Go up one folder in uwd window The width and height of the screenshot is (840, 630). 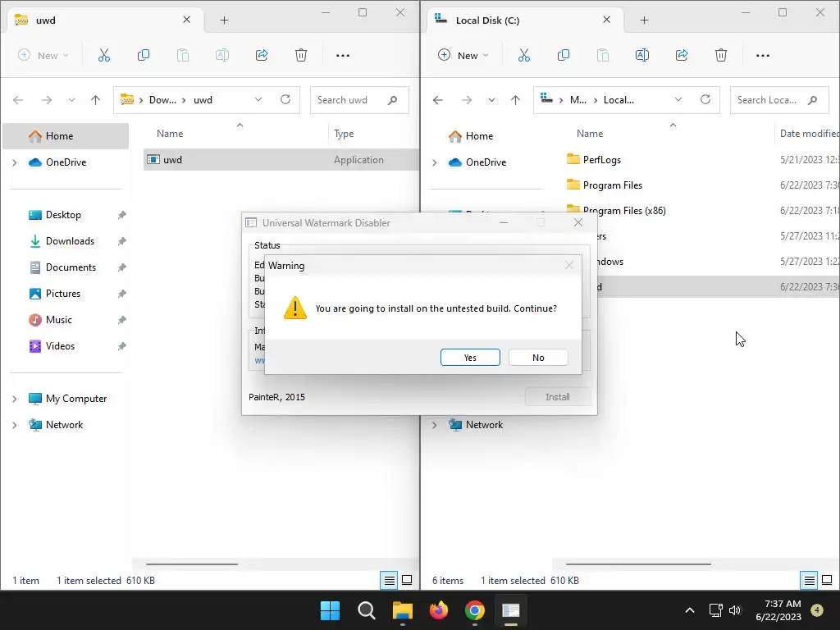(95, 99)
